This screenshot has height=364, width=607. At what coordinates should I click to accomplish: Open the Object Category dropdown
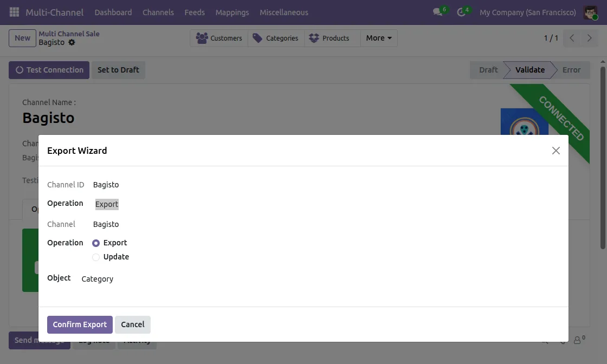(x=98, y=279)
